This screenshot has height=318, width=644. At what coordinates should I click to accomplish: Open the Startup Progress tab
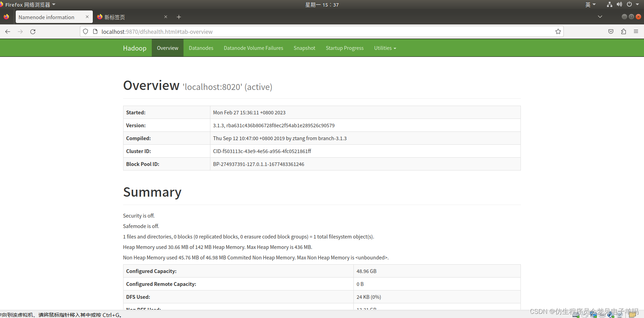pos(345,48)
